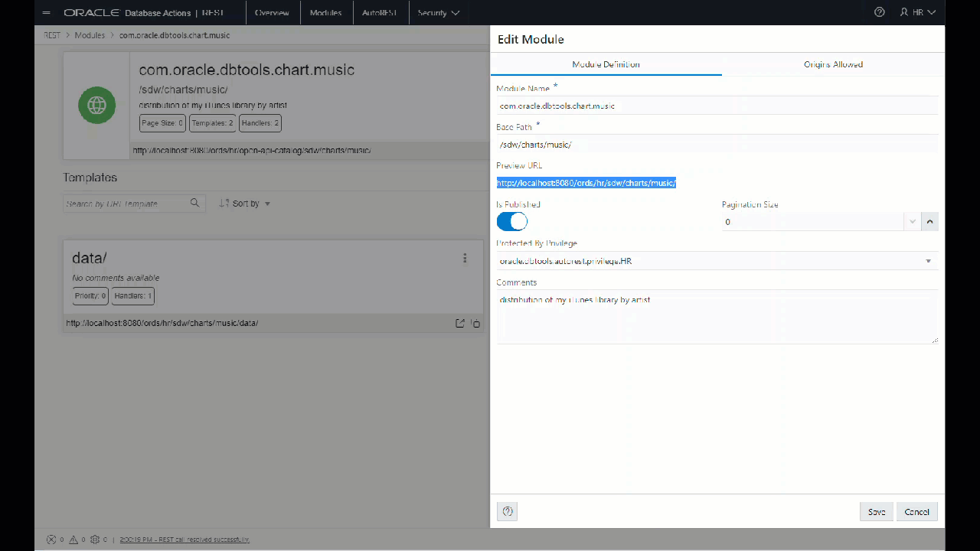Open the hamburger navigation menu

[47, 13]
